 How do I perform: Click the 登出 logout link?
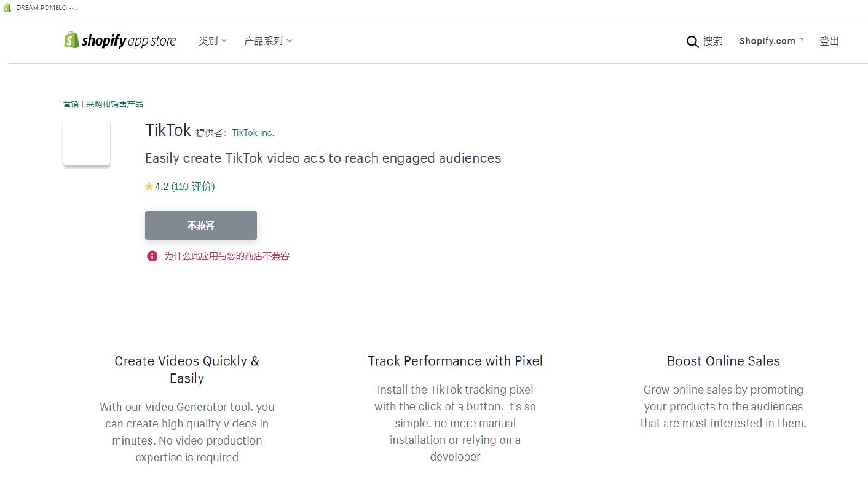pyautogui.click(x=829, y=41)
